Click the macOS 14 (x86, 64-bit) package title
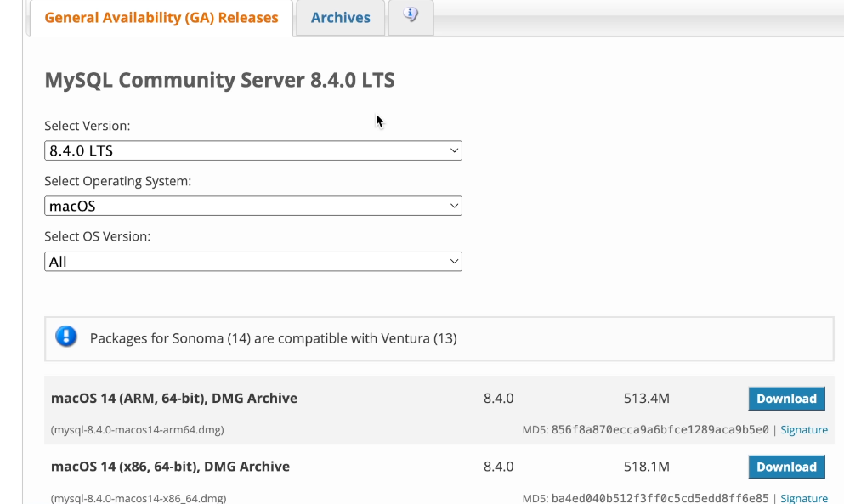The image size is (844, 504). coord(170,467)
